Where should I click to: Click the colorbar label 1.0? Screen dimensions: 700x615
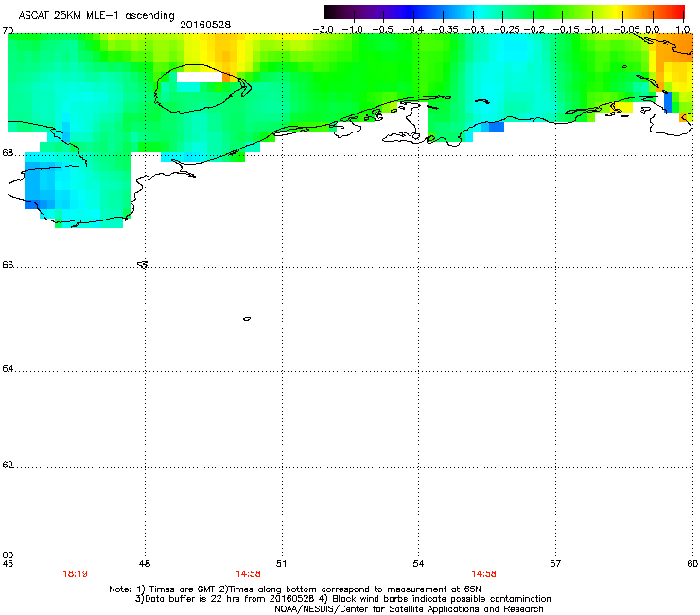click(683, 30)
